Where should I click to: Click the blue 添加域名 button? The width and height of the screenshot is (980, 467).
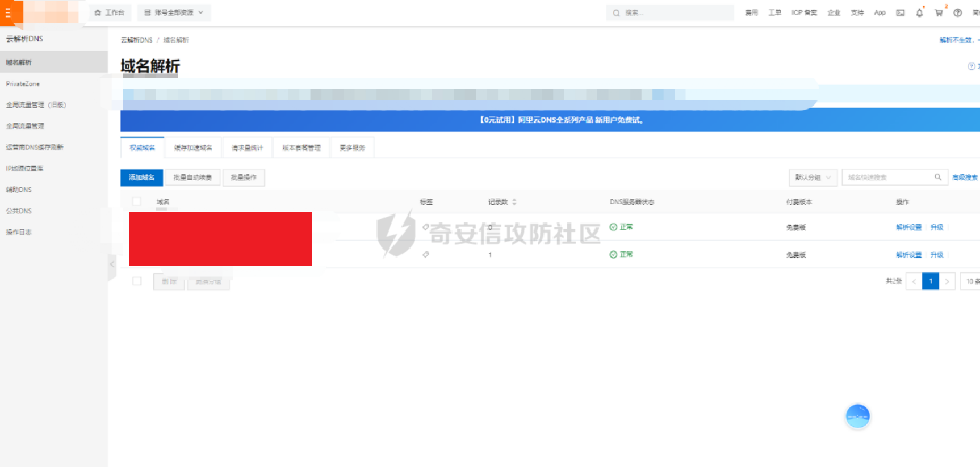pos(141,178)
